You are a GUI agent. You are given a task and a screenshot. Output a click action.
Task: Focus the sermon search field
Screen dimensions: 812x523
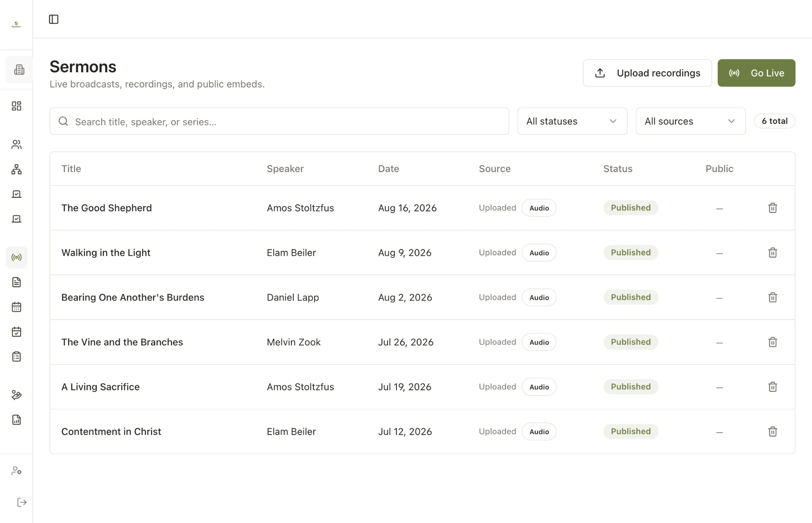pos(279,121)
